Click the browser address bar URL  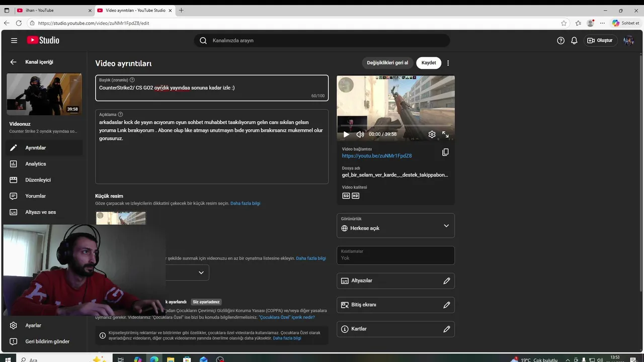pyautogui.click(x=94, y=23)
